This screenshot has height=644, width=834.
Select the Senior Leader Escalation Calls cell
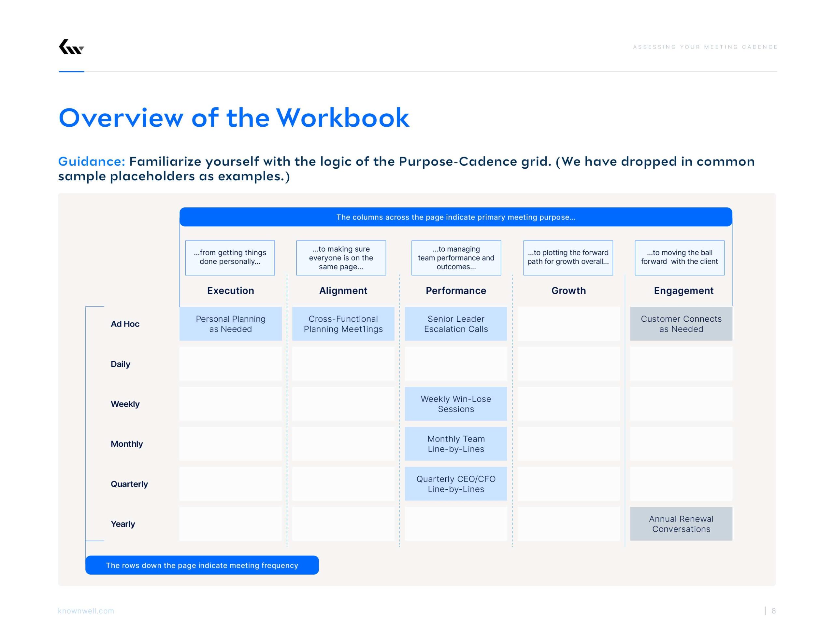[455, 324]
